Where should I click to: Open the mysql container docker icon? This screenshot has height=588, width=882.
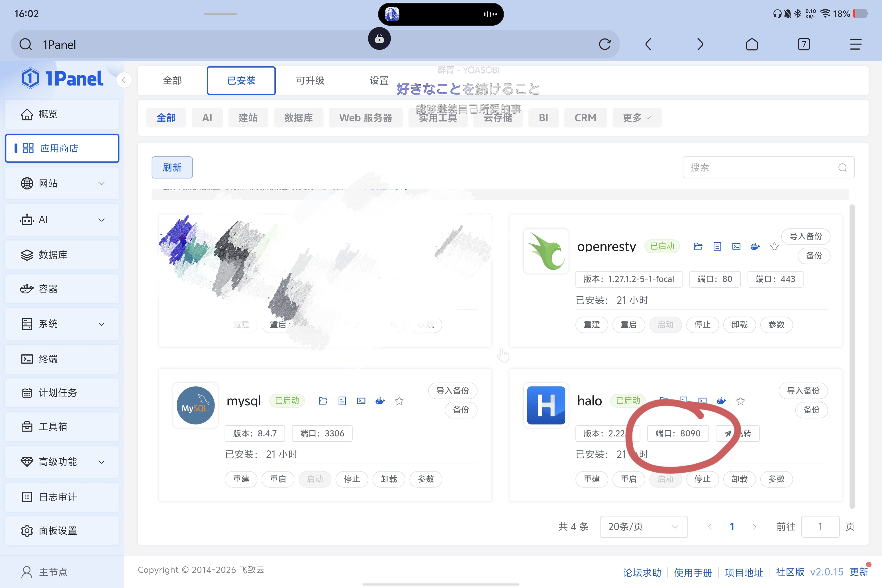(380, 401)
